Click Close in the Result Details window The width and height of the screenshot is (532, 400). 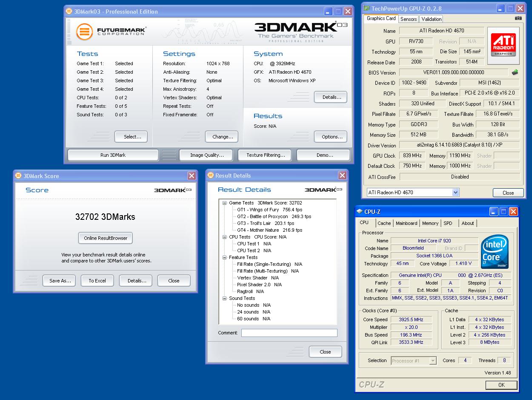click(325, 352)
